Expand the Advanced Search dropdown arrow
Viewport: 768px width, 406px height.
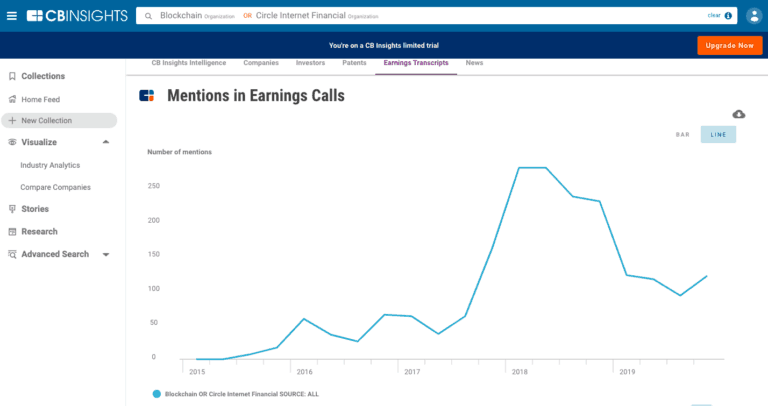[106, 255]
